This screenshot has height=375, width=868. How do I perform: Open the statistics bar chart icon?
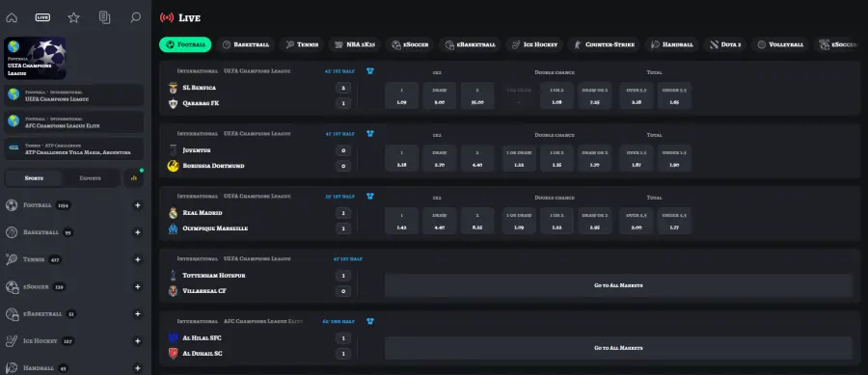133,178
